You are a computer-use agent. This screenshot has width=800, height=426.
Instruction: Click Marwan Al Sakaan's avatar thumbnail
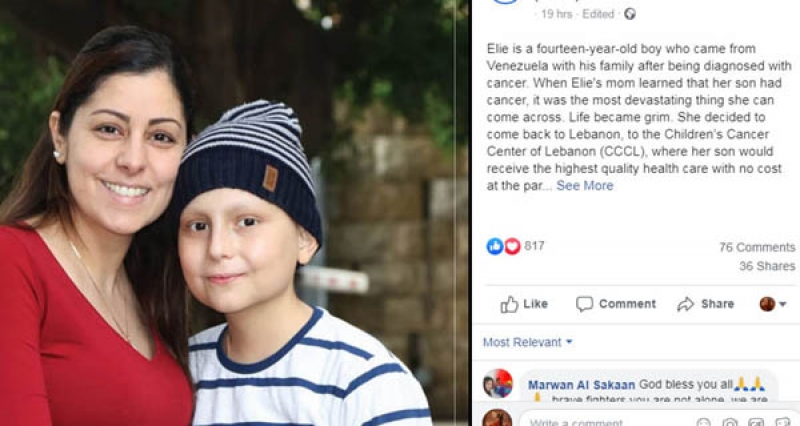pos(498,384)
